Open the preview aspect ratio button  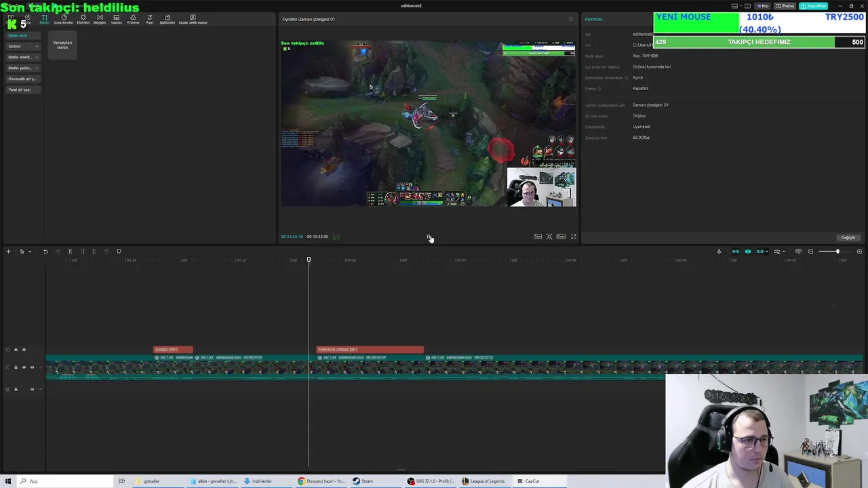pyautogui.click(x=561, y=237)
